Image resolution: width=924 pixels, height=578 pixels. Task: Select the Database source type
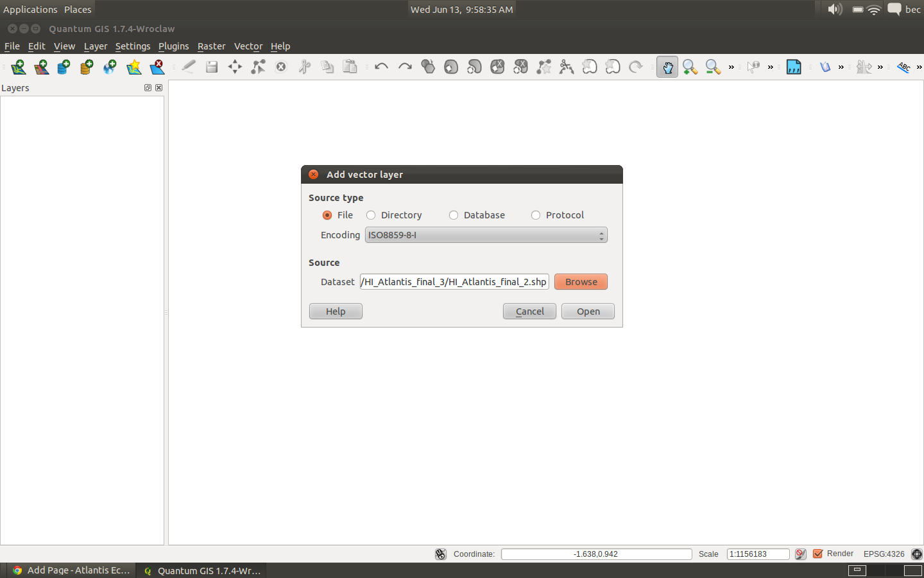pyautogui.click(x=454, y=215)
